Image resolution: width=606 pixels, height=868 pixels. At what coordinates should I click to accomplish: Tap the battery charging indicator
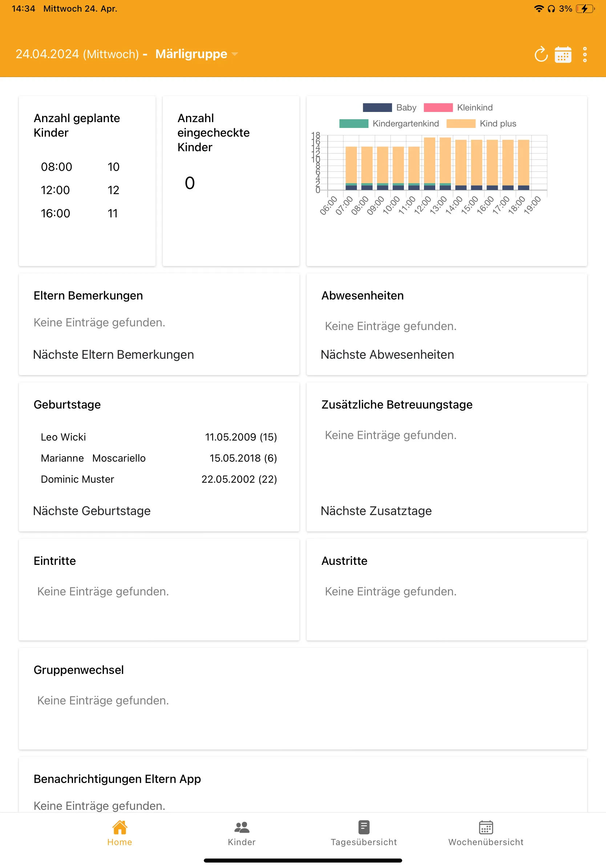(x=585, y=9)
